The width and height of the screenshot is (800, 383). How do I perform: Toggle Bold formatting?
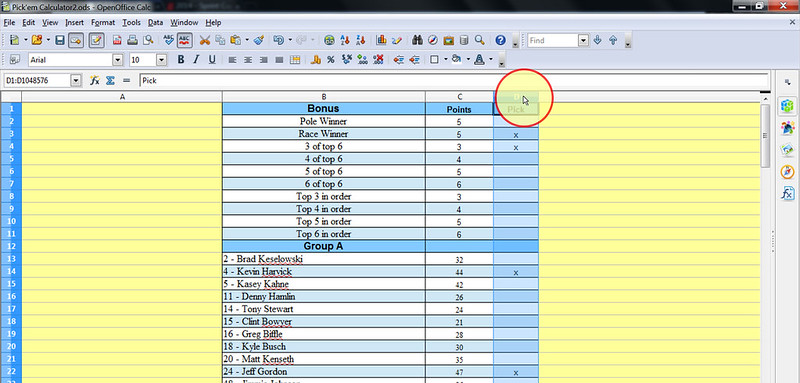[181, 60]
